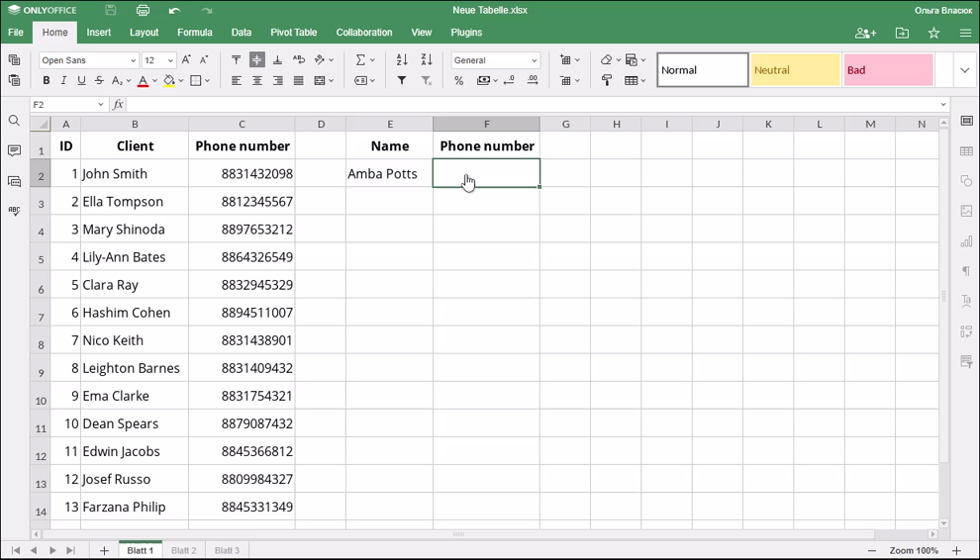Screen dimensions: 980x560
Task: Open font color dropdown arrow
Action: coord(154,80)
